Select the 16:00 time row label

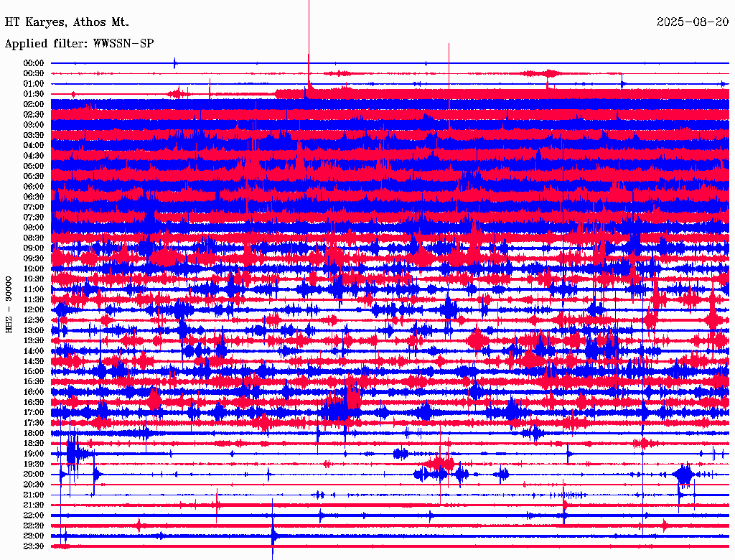pos(34,392)
